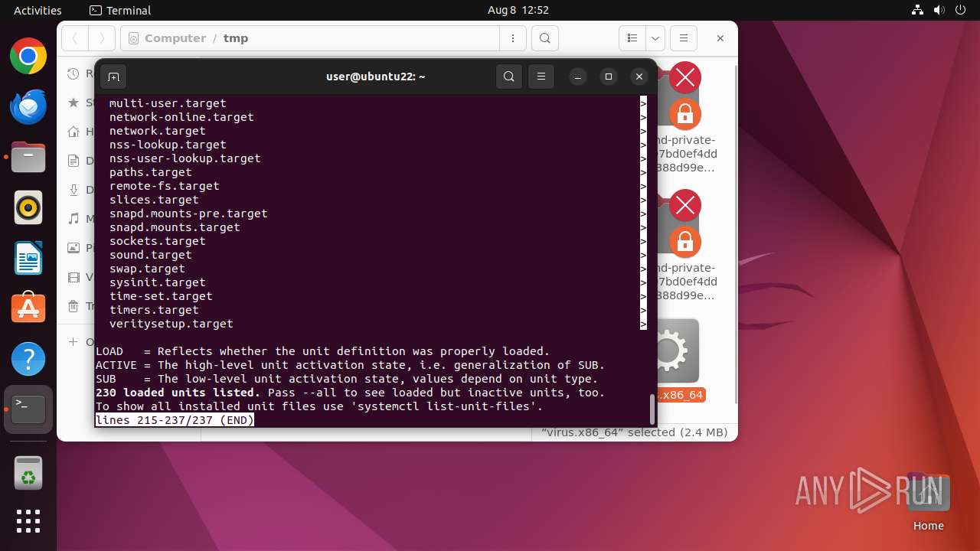The height and width of the screenshot is (551, 980).
Task: Expand view options dropdown in Files
Action: tap(655, 38)
